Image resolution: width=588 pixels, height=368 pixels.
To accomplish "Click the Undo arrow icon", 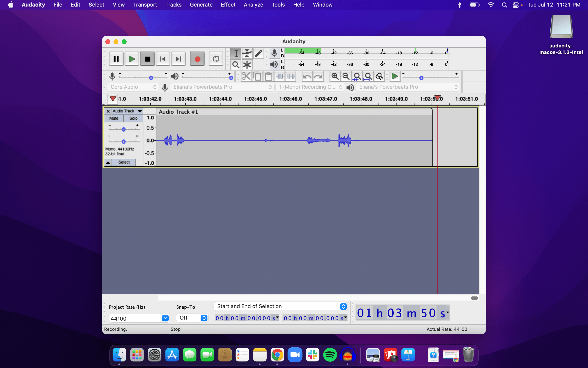I will tap(307, 76).
